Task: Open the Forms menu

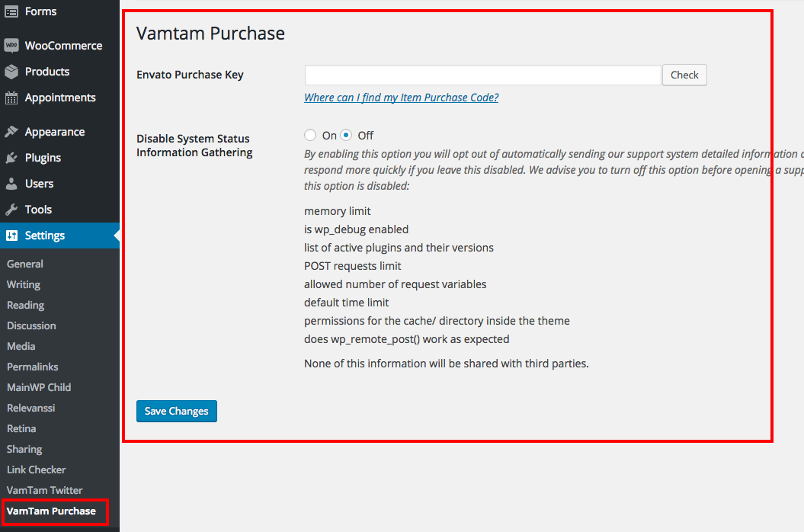Action: pyautogui.click(x=40, y=11)
